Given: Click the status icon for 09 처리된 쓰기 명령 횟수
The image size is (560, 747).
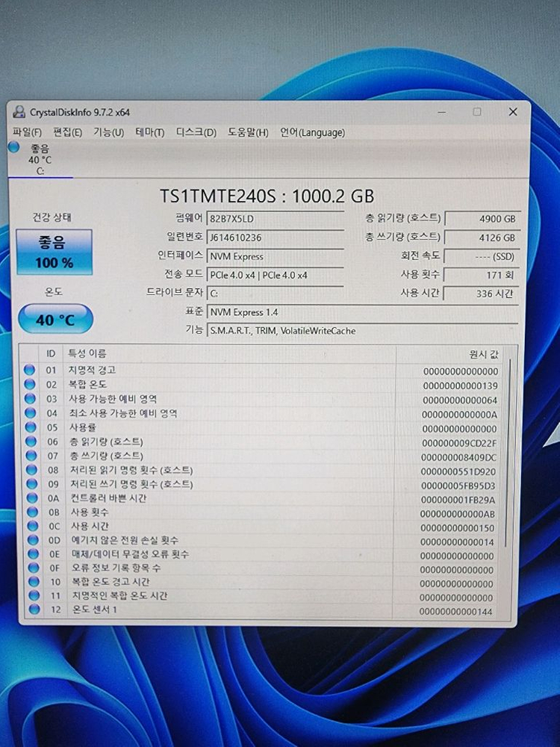Looking at the screenshot, I should coord(32,483).
